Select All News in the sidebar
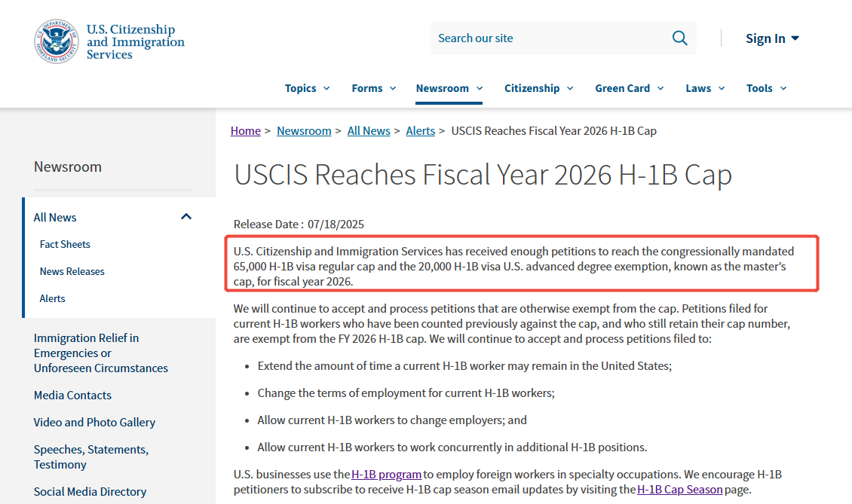 tap(55, 217)
